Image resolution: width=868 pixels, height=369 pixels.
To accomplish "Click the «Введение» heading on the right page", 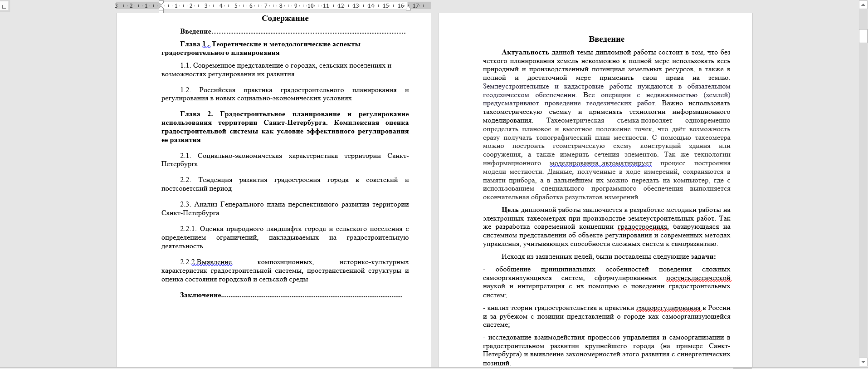I will click(606, 39).
